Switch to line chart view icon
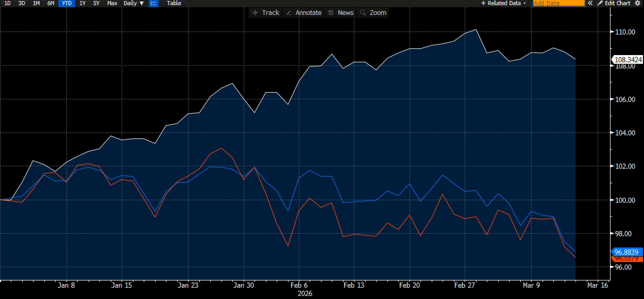This screenshot has width=644, height=299. tap(154, 3)
